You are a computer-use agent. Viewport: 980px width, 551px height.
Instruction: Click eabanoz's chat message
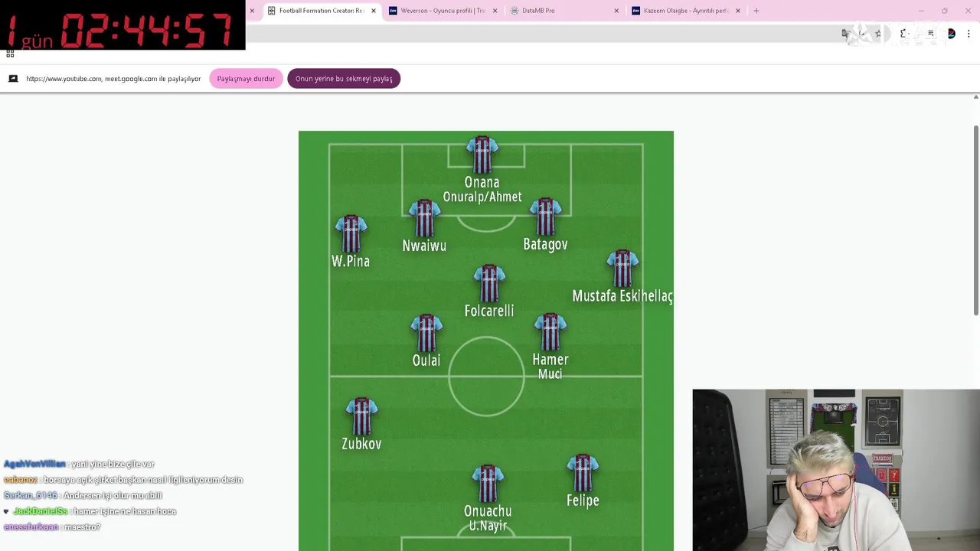[x=123, y=480]
